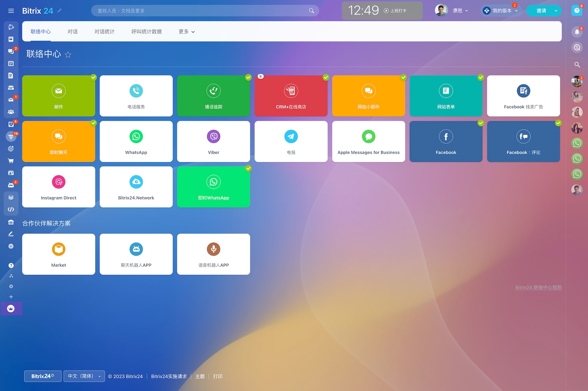588x391 pixels.
Task: Click the Bitrix24 footer logo button
Action: [x=43, y=376]
